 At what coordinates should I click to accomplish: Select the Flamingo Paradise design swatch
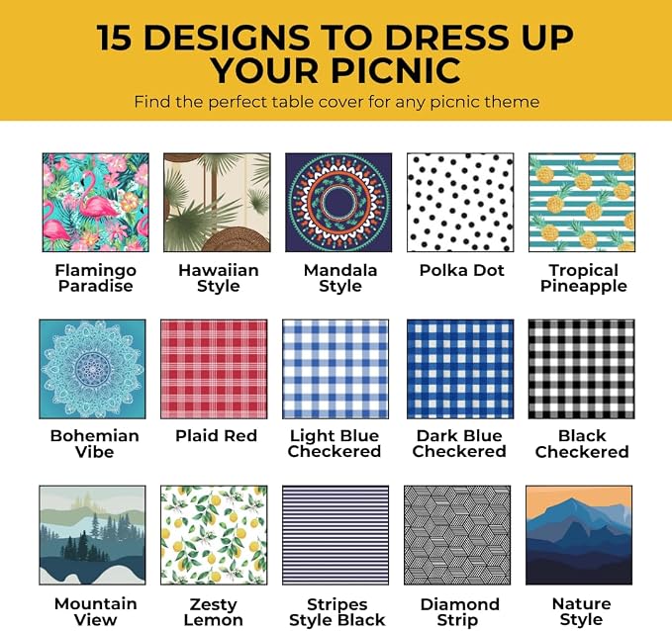coord(96,202)
